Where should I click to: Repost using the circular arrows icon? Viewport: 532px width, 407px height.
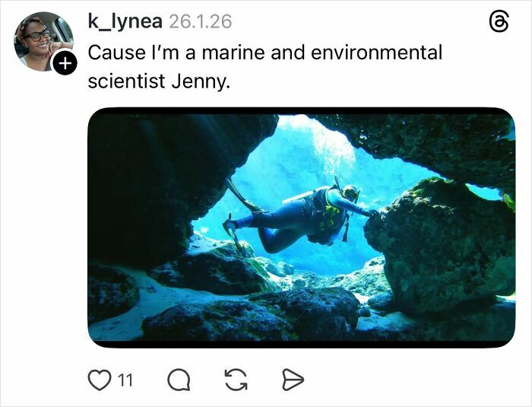pos(236,379)
